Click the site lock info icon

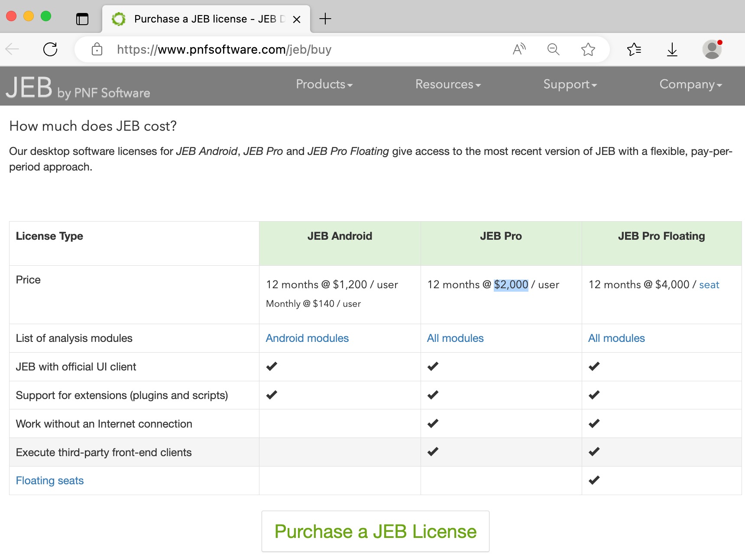[97, 49]
